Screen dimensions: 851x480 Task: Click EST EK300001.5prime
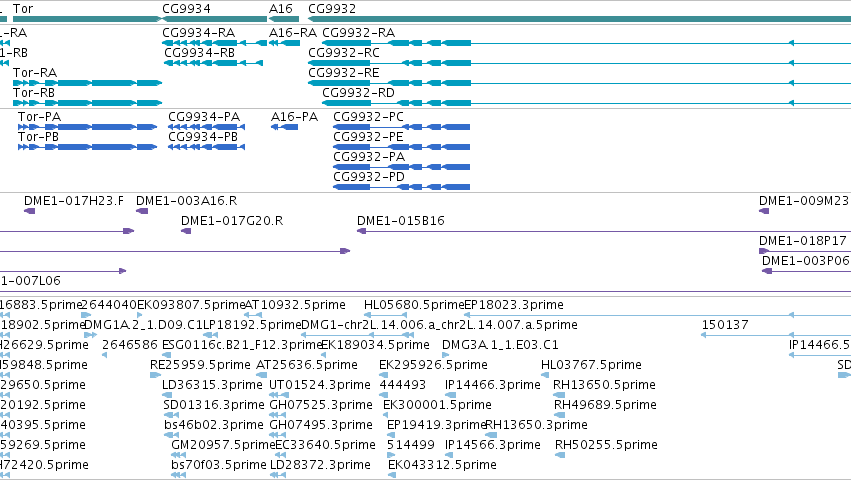[437, 406]
